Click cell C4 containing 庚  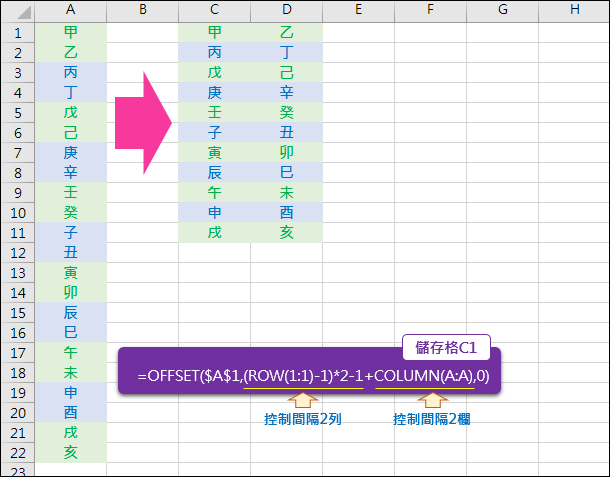[x=214, y=92]
